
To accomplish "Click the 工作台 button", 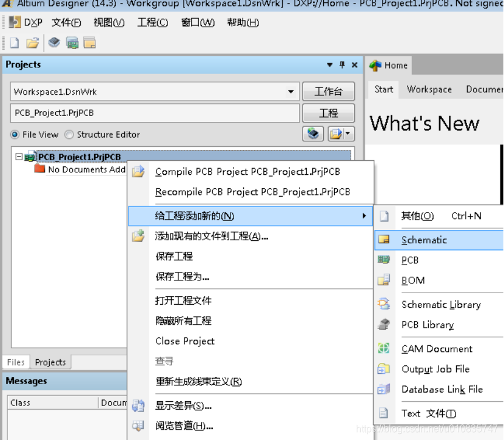I will (328, 92).
